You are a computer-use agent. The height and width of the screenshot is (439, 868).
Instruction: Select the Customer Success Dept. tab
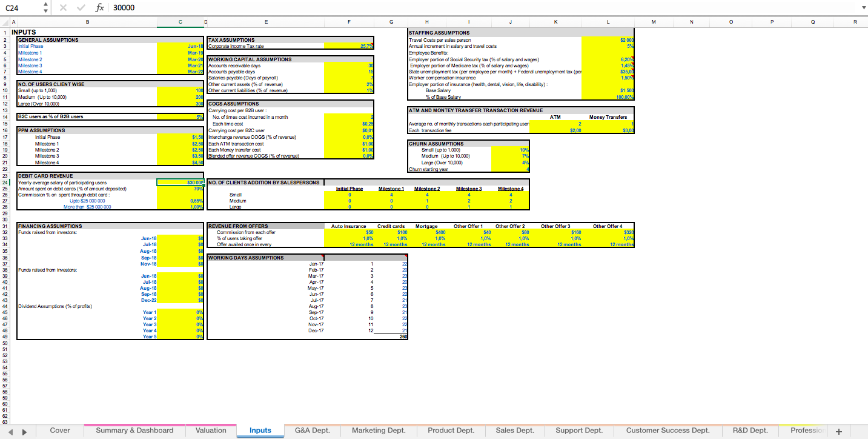click(x=668, y=431)
